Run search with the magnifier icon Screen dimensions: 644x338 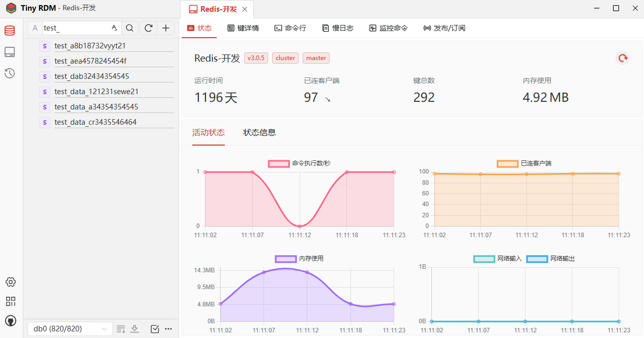[130, 28]
